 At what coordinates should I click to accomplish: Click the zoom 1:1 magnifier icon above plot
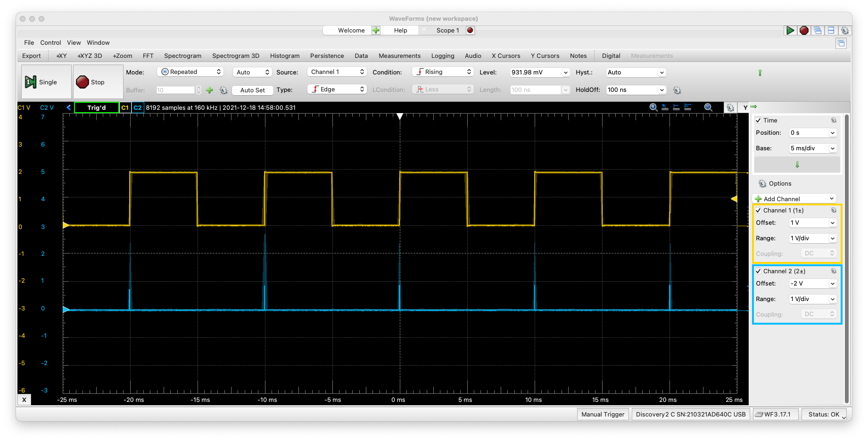[653, 107]
